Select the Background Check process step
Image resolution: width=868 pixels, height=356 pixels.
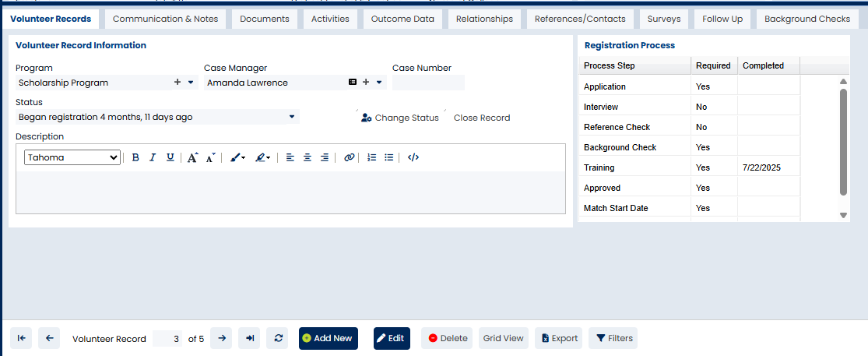point(689,147)
